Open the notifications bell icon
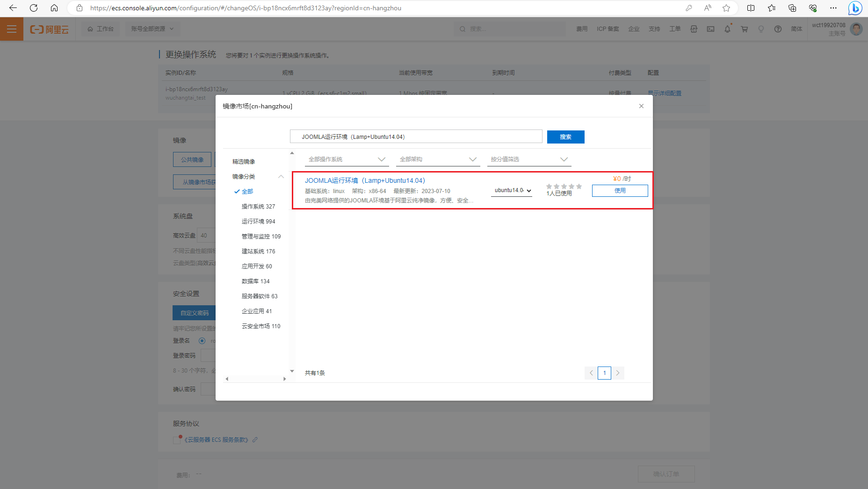The height and width of the screenshot is (489, 868). (727, 29)
